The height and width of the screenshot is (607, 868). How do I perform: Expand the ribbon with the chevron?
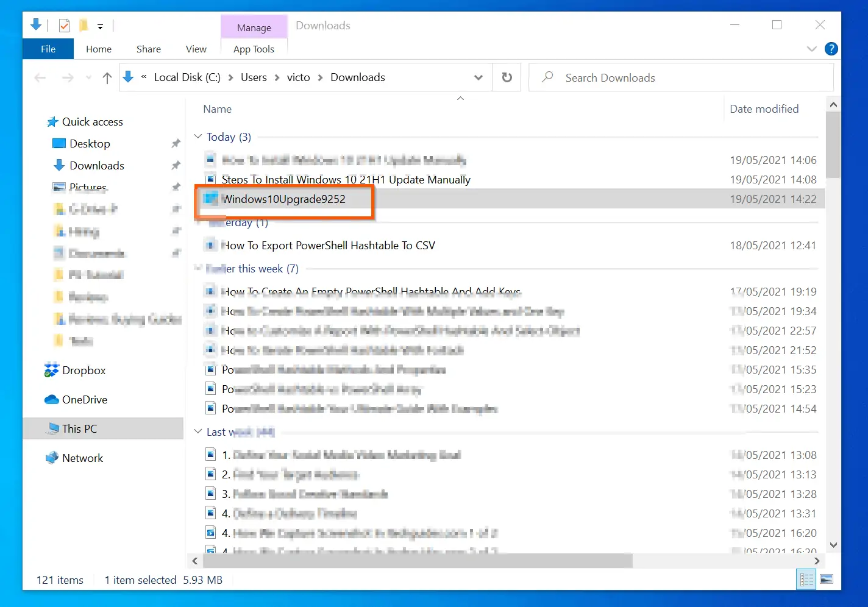(x=811, y=49)
